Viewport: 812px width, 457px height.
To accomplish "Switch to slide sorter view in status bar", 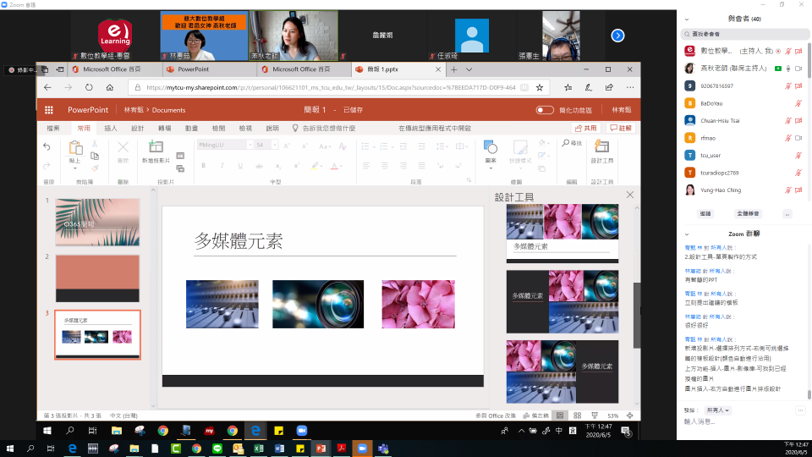I will pos(577,415).
